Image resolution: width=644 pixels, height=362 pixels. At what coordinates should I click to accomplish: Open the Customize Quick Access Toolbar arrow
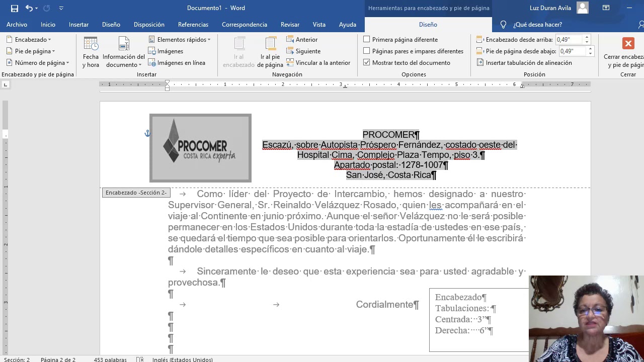pyautogui.click(x=61, y=8)
